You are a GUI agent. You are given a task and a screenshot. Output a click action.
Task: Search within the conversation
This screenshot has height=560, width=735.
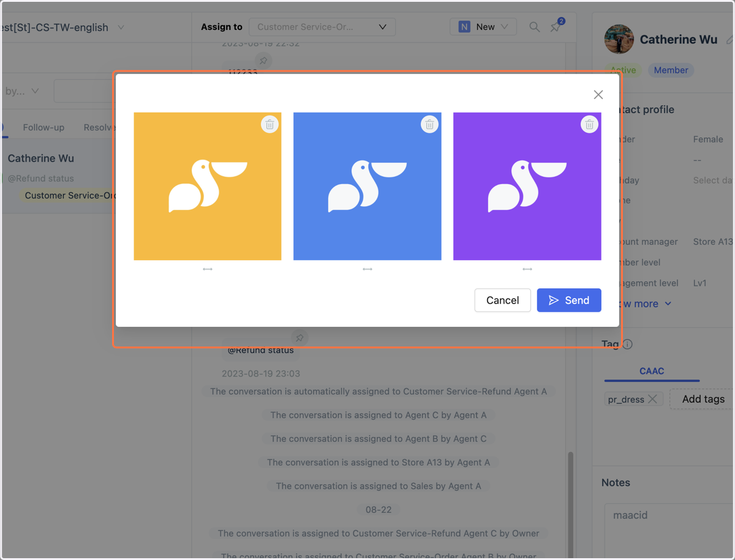click(535, 27)
